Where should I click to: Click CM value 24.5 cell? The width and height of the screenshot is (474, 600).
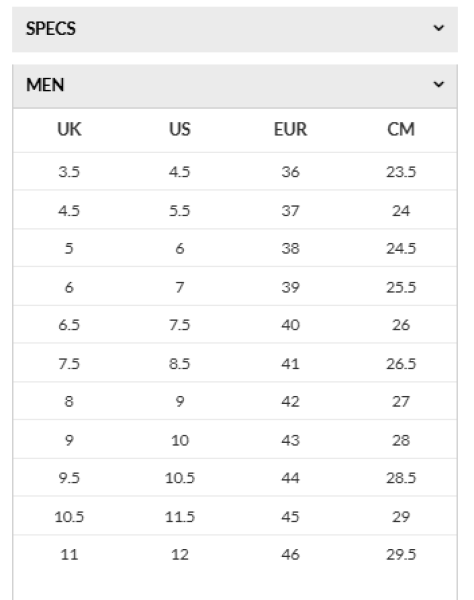(401, 248)
